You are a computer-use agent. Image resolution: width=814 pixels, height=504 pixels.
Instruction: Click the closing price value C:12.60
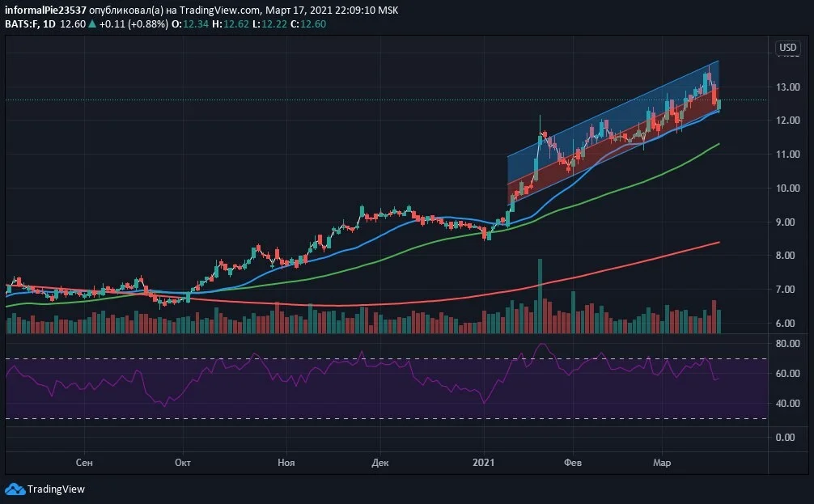pos(307,24)
